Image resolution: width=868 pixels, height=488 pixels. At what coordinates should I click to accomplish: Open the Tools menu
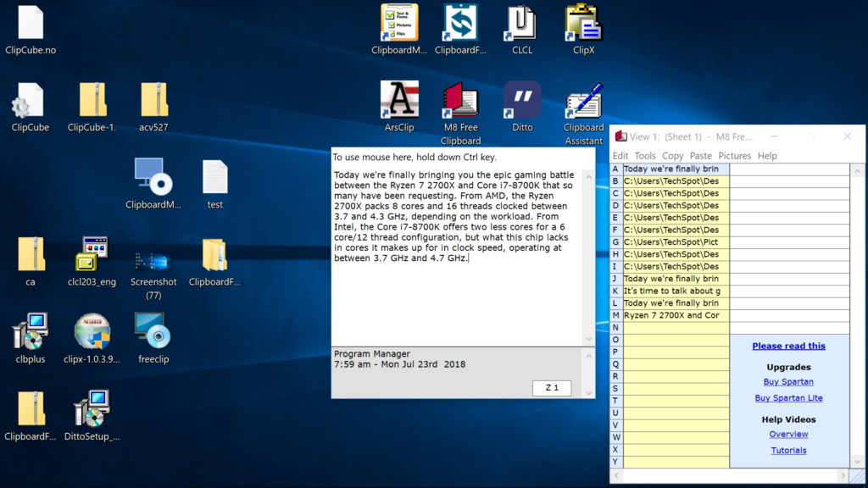647,155
